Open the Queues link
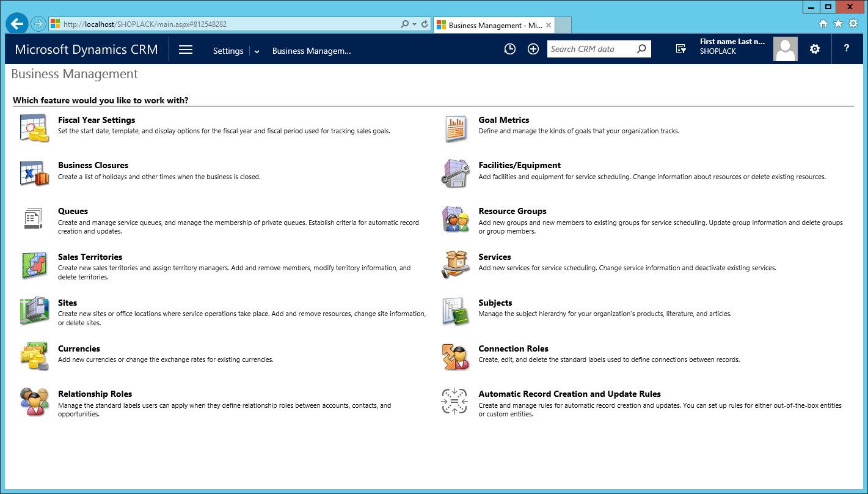Viewport: 868px width, 494px height. pos(73,211)
